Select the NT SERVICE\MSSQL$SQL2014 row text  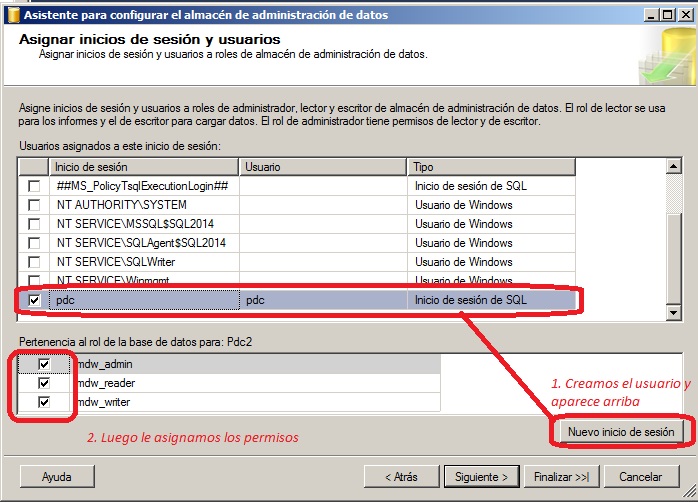click(135, 224)
